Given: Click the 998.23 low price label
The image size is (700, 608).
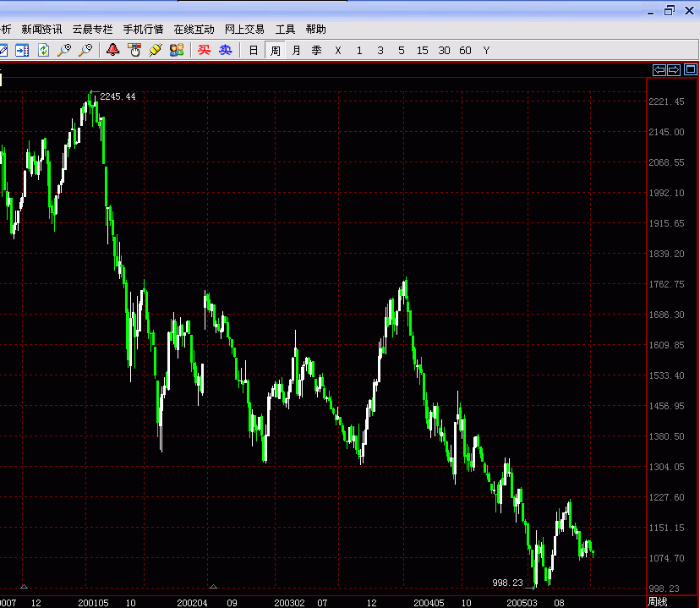Looking at the screenshot, I should point(507,583).
